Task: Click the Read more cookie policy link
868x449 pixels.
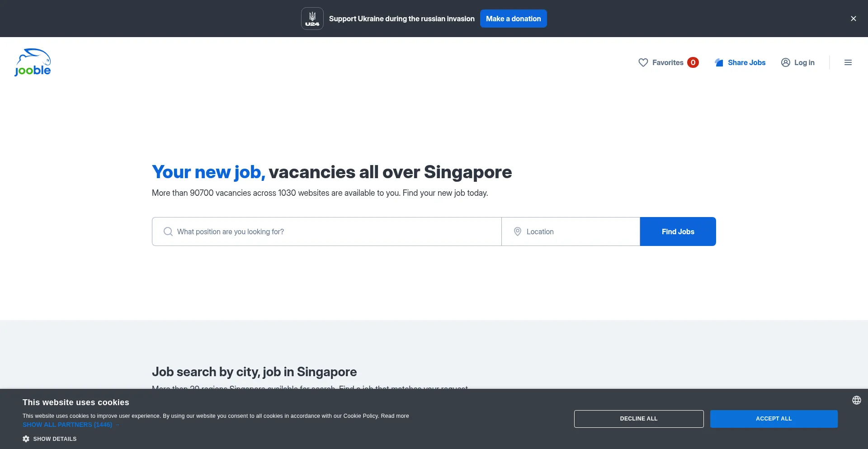Action: [395, 416]
